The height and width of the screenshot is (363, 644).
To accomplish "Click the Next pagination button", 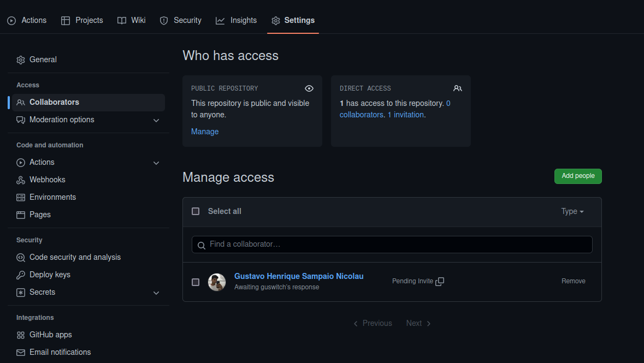I will pyautogui.click(x=418, y=323).
